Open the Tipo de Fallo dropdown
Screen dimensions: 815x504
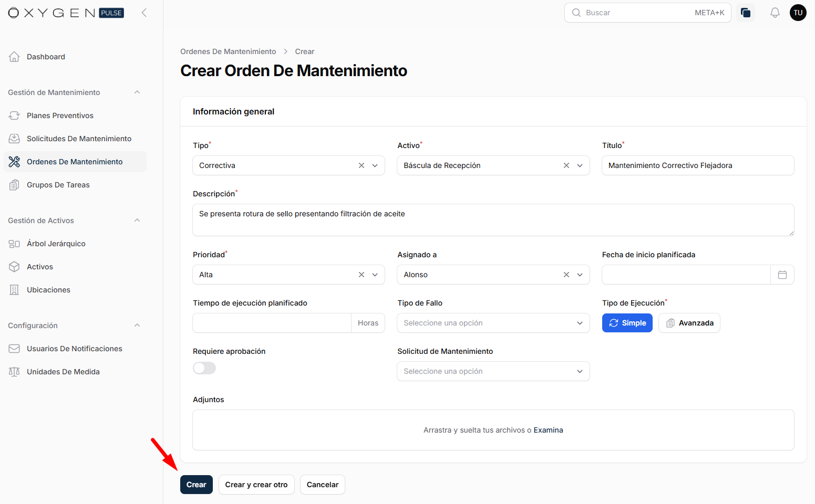coord(493,323)
